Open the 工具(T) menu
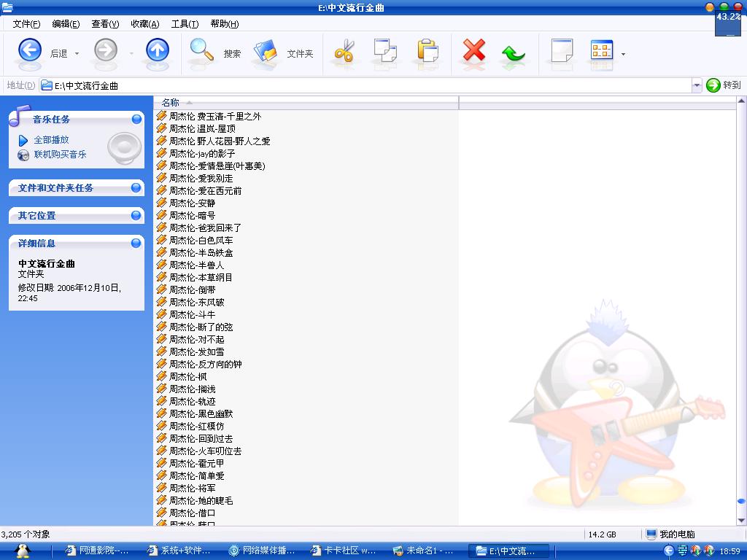 [x=185, y=24]
